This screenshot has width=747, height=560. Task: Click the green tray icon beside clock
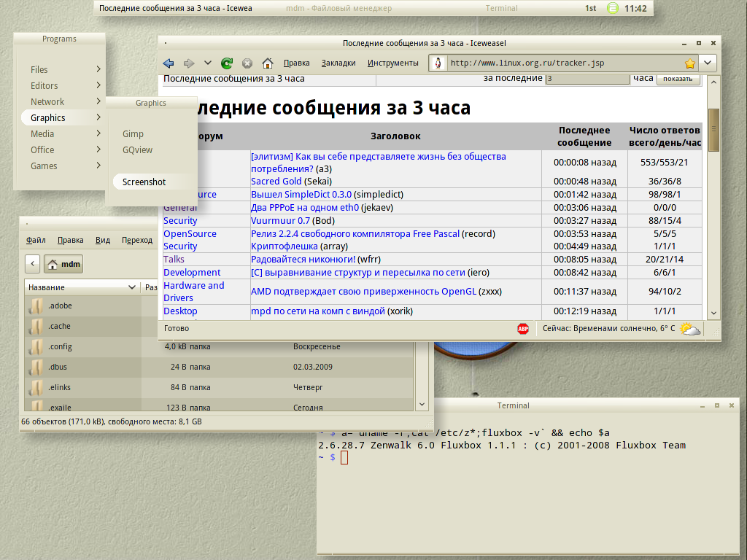coord(613,8)
